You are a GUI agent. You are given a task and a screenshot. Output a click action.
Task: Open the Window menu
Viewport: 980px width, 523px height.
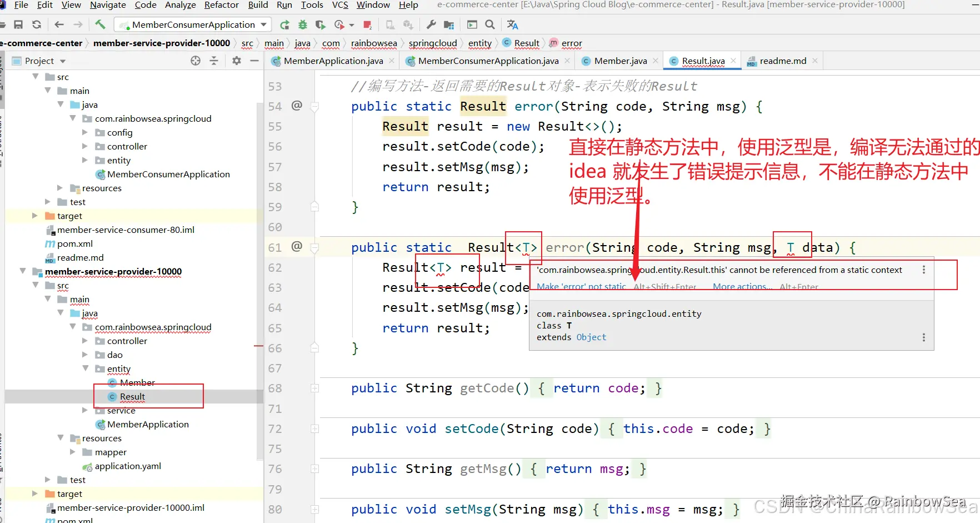coord(373,5)
